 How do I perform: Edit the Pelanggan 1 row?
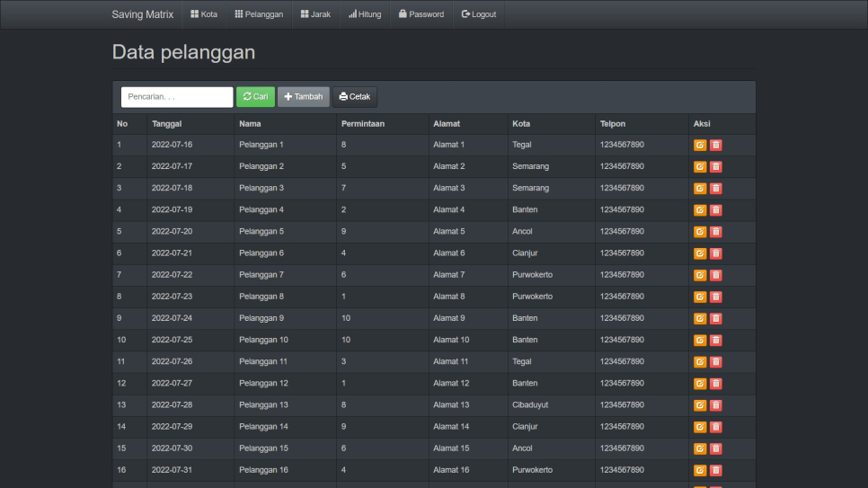click(700, 145)
